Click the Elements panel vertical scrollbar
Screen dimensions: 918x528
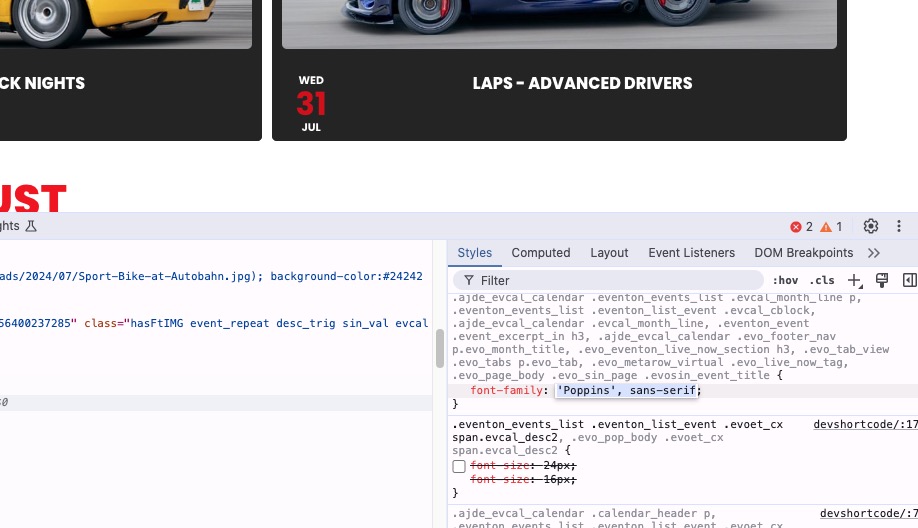pyautogui.click(x=440, y=349)
